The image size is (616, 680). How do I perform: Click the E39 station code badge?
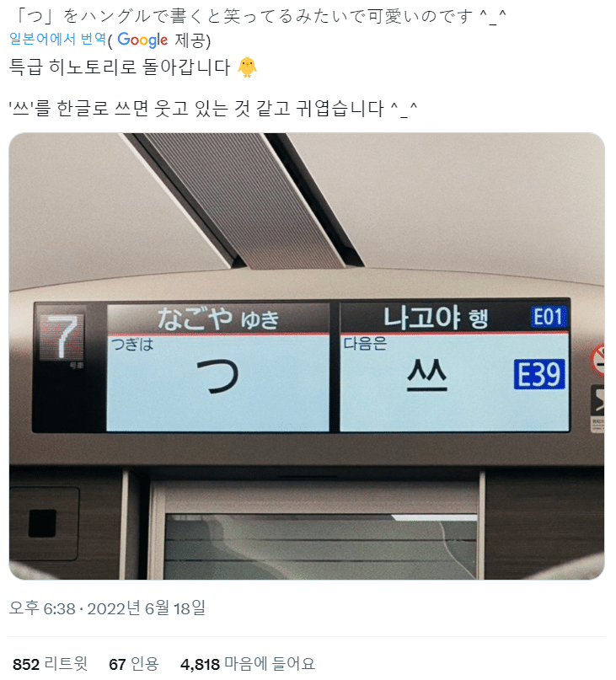539,374
